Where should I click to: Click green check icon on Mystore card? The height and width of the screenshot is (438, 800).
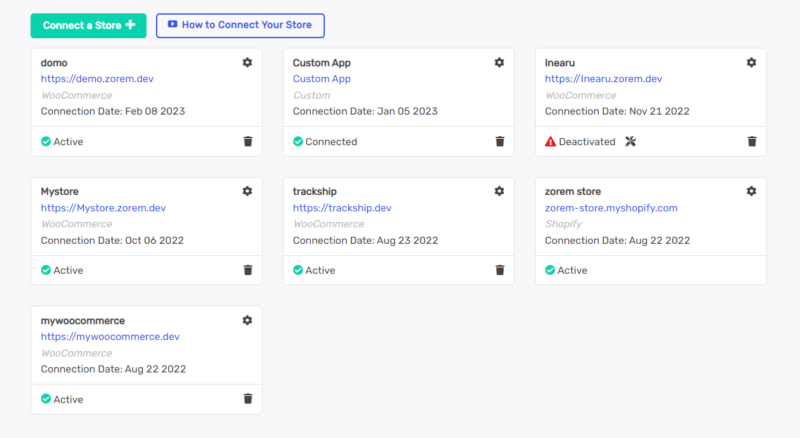46,270
